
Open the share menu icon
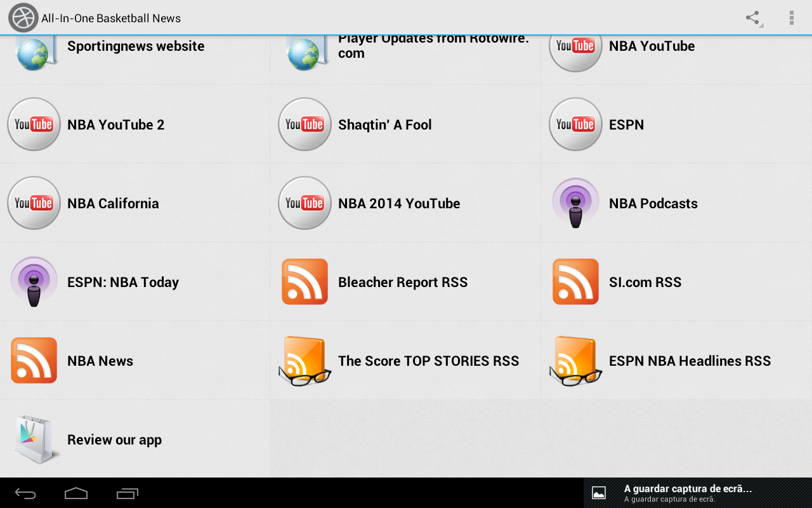point(753,18)
